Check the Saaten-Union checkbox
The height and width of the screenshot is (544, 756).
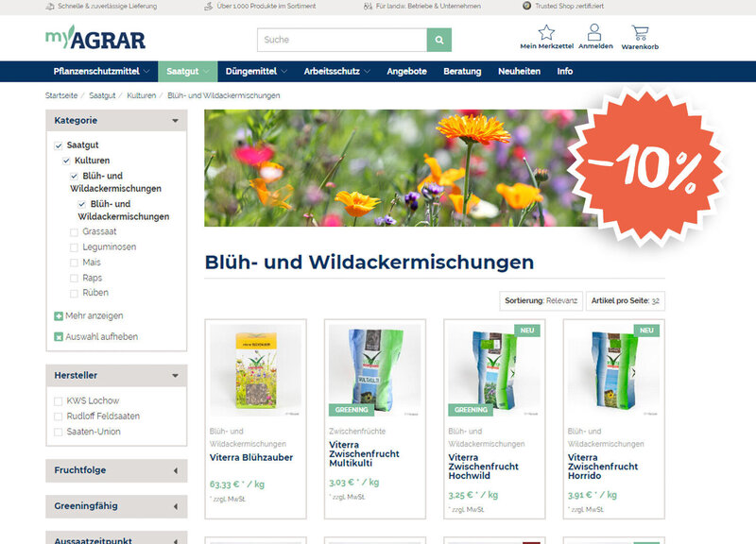tap(59, 432)
